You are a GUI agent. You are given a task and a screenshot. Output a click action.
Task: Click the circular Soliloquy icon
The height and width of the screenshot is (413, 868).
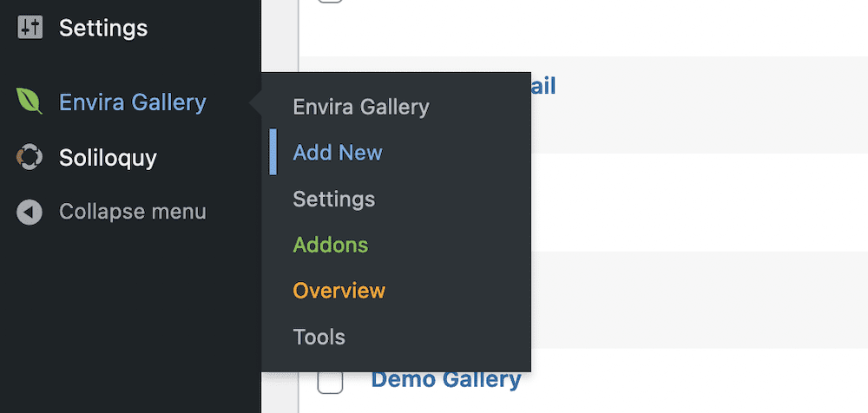click(30, 157)
